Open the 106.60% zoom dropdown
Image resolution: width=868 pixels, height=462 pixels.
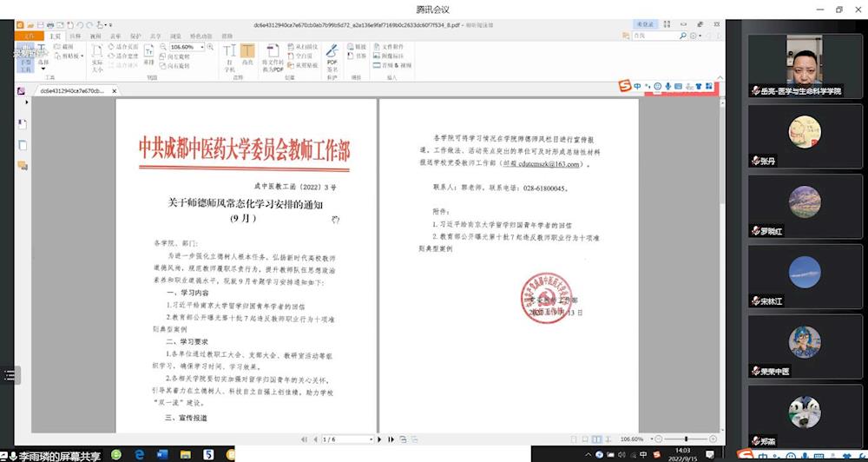pos(202,47)
